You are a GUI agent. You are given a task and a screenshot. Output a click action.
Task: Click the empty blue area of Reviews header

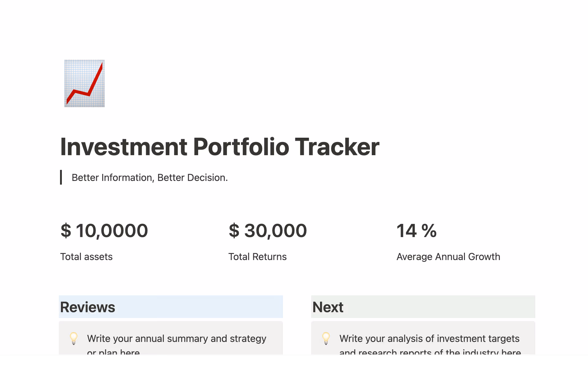coord(199,307)
